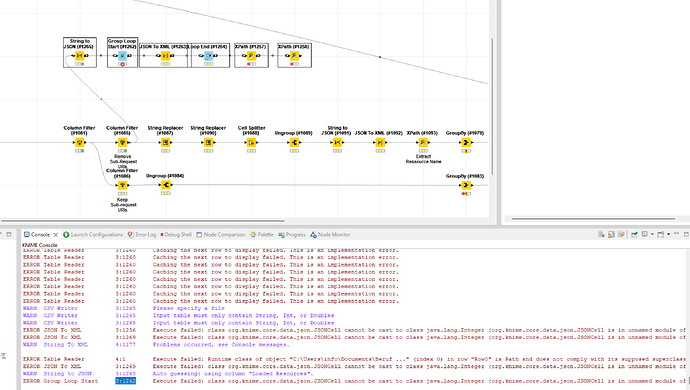Click ERROR JSON To XML 3:1256 line

coord(354,330)
